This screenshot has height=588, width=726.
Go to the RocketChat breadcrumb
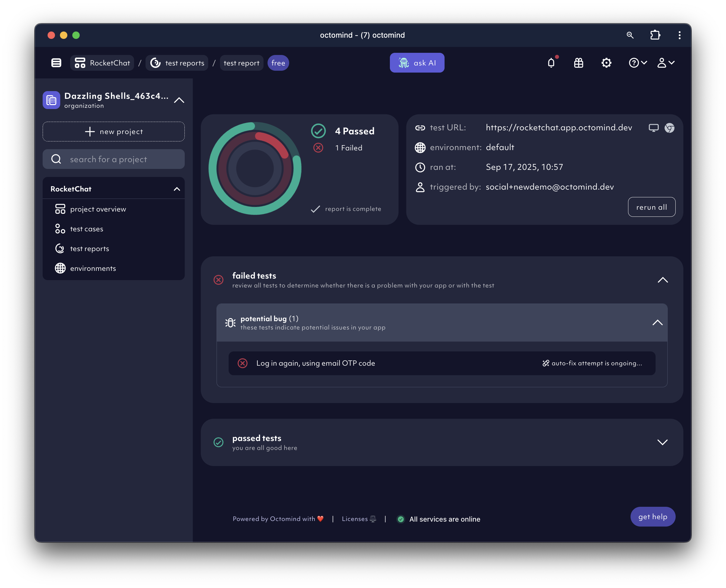pos(102,63)
